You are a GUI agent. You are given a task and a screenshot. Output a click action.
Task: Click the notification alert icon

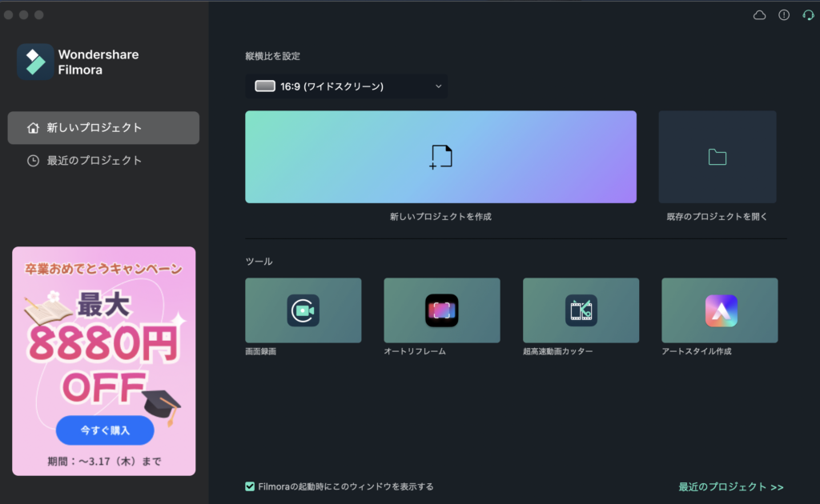(784, 15)
